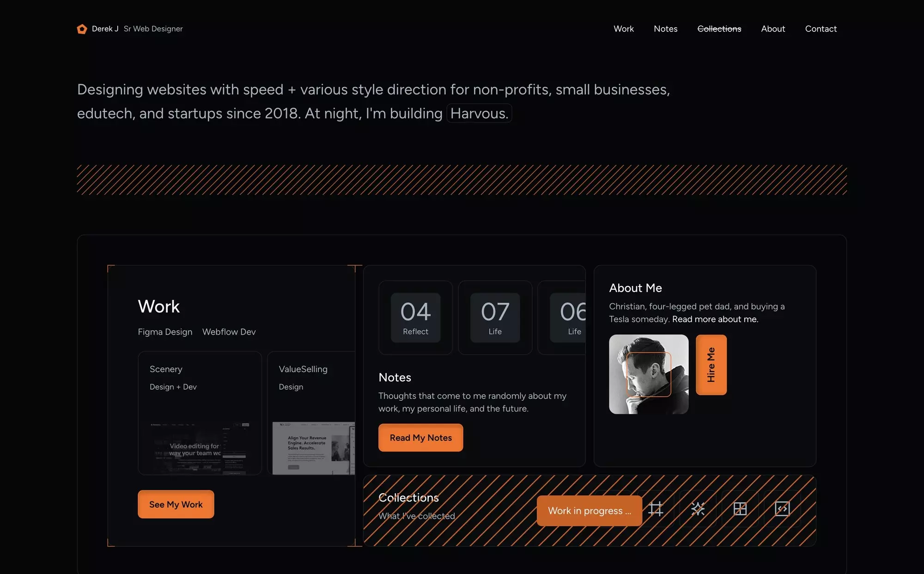
Task: Open the Contact nav link
Action: (821, 29)
